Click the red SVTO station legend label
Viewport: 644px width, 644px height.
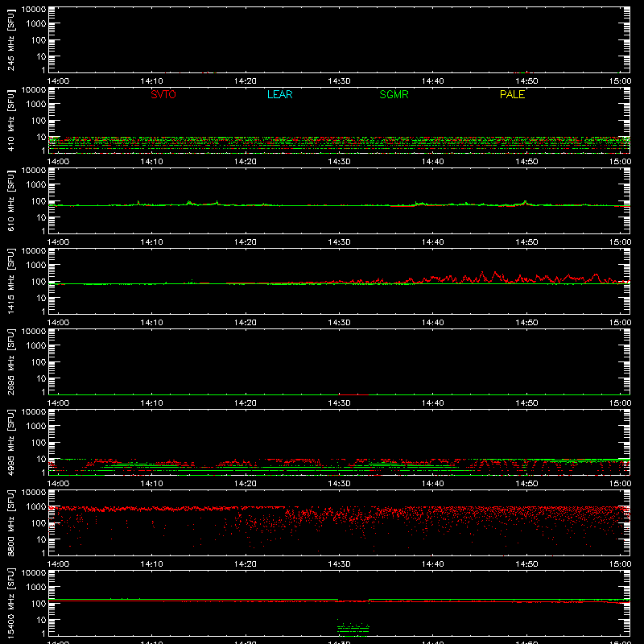point(163,94)
